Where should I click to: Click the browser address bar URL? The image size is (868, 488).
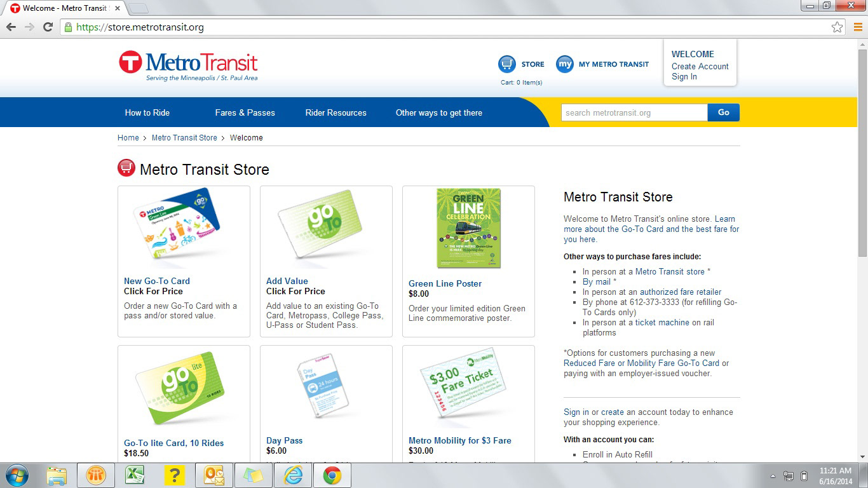pyautogui.click(x=140, y=27)
